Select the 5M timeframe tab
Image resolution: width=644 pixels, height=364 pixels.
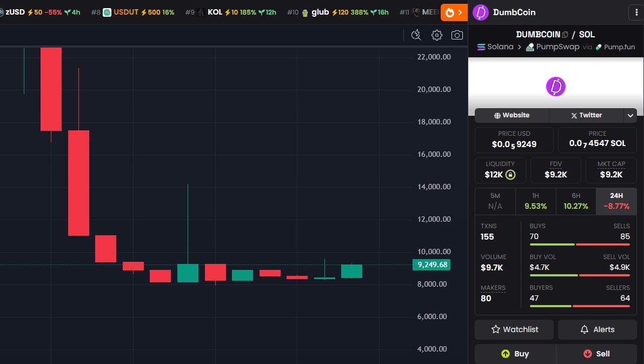(x=495, y=201)
